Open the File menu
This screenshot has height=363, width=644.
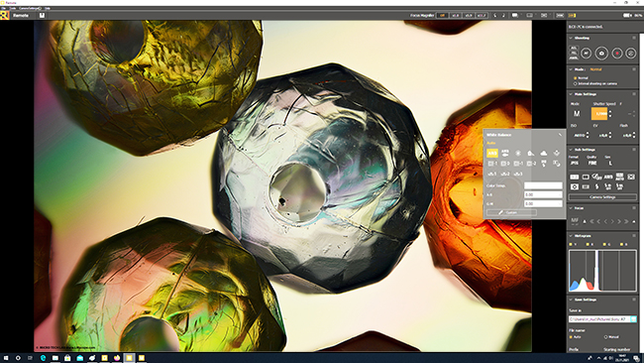coord(3,8)
